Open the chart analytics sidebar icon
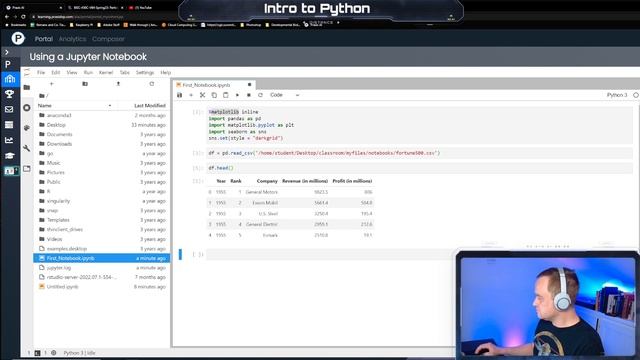 coord(9,140)
